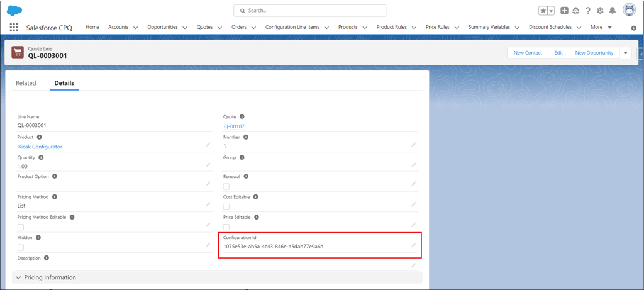Open the Help question mark icon
Viewport: 644px width, 290px height.
point(588,11)
